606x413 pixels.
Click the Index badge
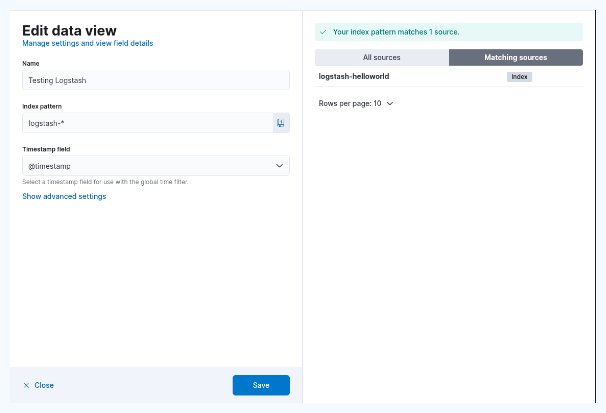click(x=519, y=76)
